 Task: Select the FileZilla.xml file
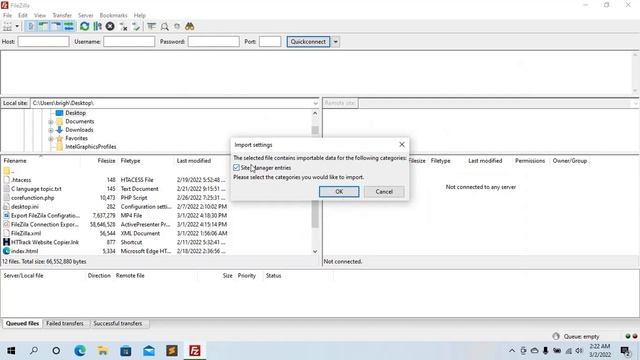tap(115, 233)
